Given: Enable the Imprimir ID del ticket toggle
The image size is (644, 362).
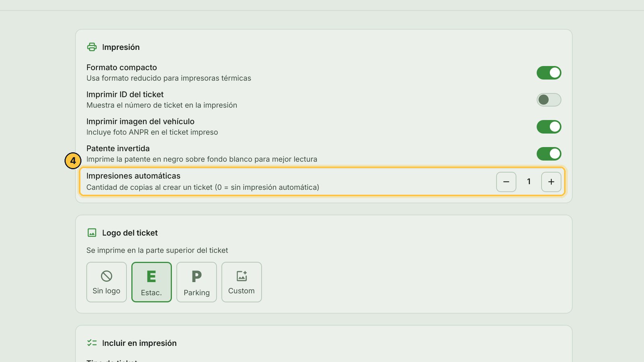Looking at the screenshot, I should point(549,100).
